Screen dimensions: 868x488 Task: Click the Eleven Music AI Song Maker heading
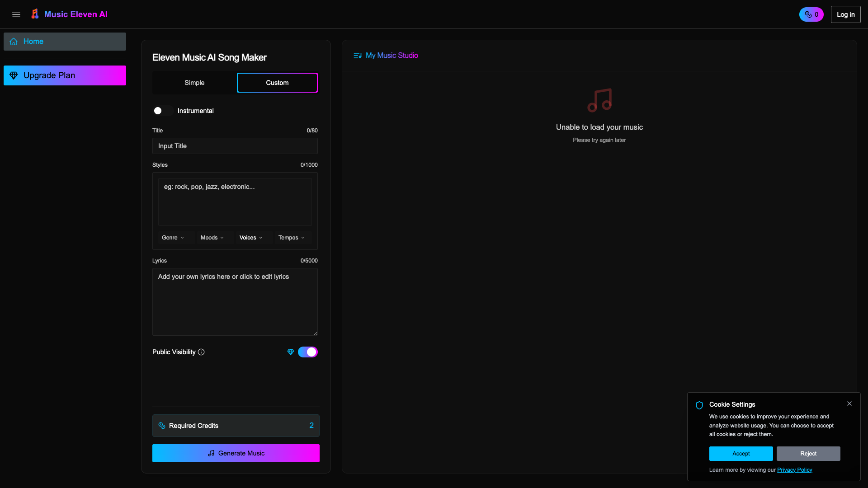[x=209, y=57]
